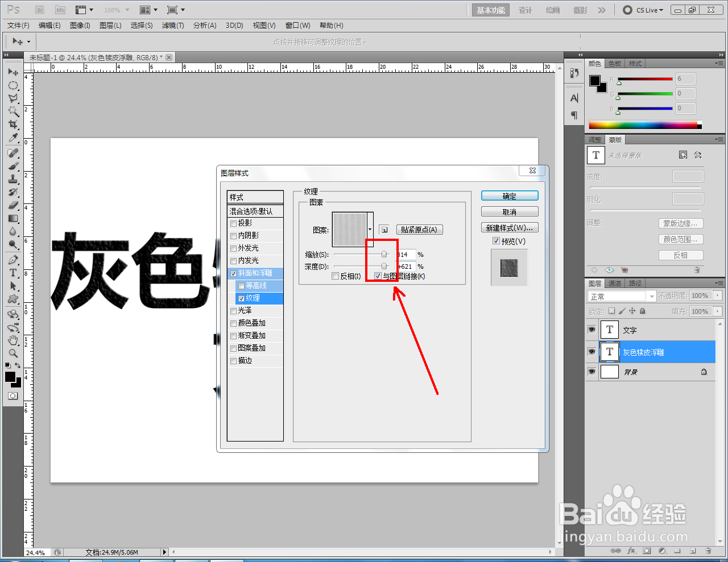Open the 图层(L) menu
The image size is (728, 562).
(110, 26)
